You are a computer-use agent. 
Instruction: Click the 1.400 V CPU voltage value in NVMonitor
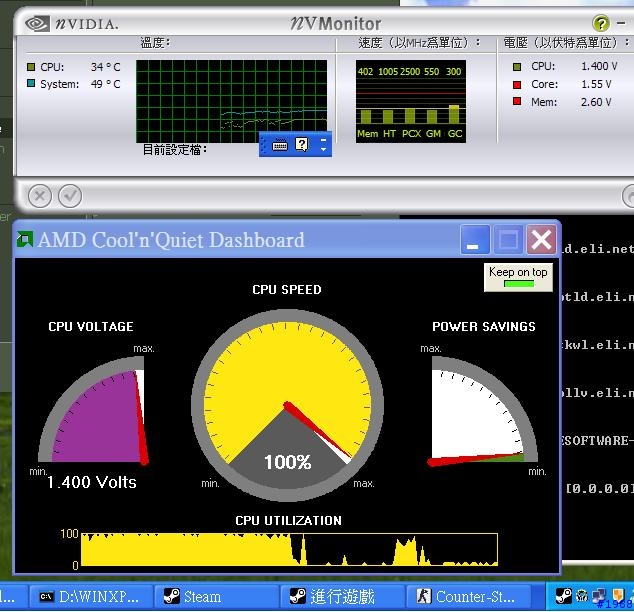click(599, 66)
